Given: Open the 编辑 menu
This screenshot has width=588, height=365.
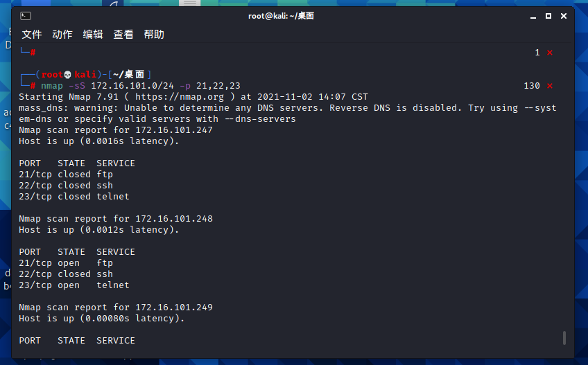Looking at the screenshot, I should (93, 35).
